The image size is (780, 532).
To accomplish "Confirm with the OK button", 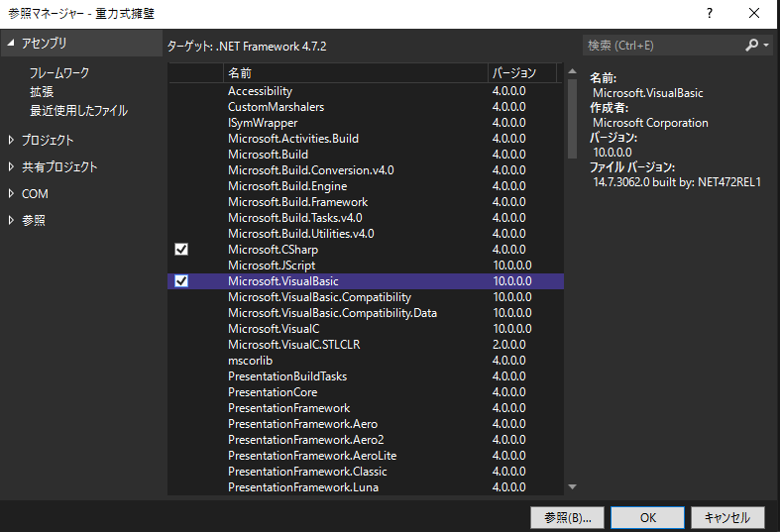I will (x=647, y=517).
